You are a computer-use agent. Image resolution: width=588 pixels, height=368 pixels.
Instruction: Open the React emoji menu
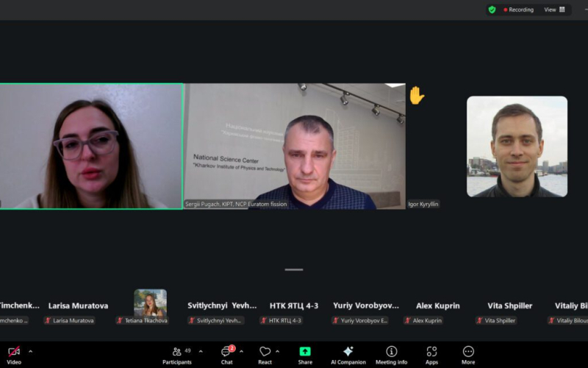[265, 354]
